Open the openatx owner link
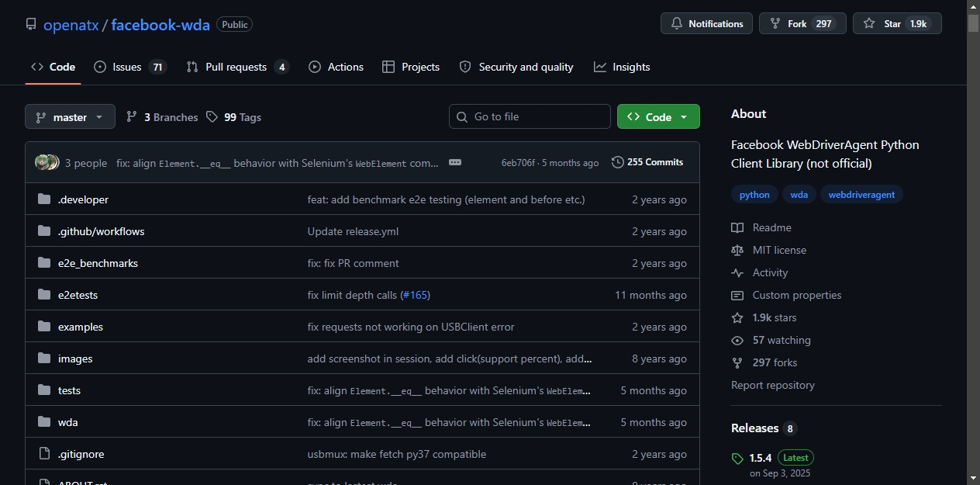 click(x=71, y=24)
